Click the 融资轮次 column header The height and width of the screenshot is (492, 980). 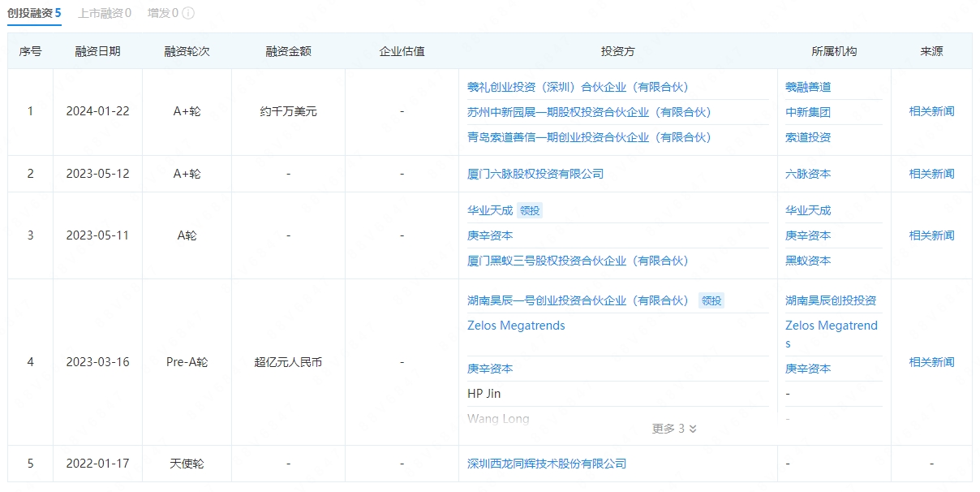[x=187, y=51]
